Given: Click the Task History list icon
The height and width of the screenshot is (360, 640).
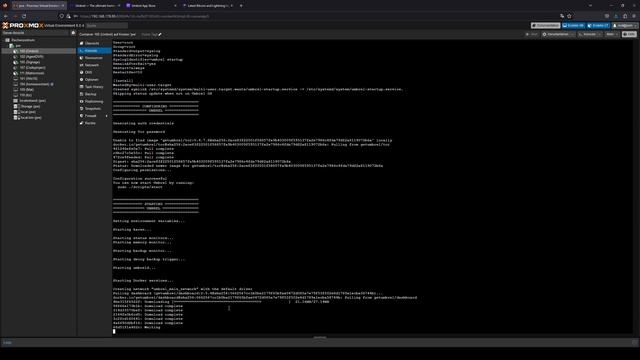Looking at the screenshot, I should pyautogui.click(x=82, y=87).
